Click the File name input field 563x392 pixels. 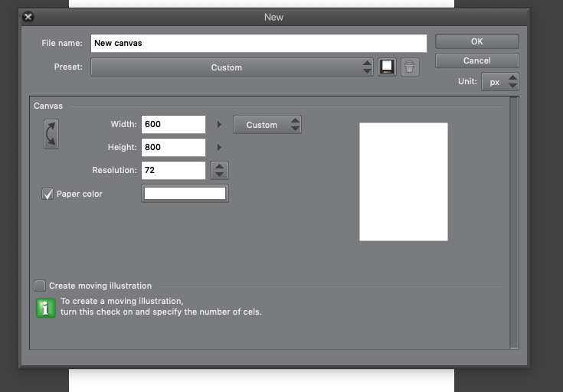coord(258,44)
